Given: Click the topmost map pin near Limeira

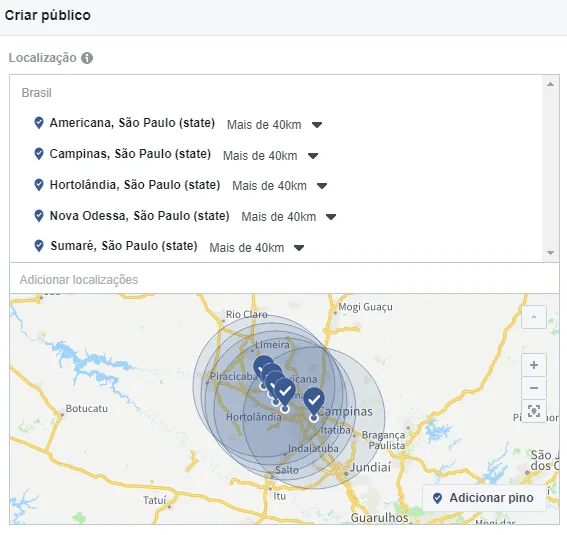Looking at the screenshot, I should point(263,365).
